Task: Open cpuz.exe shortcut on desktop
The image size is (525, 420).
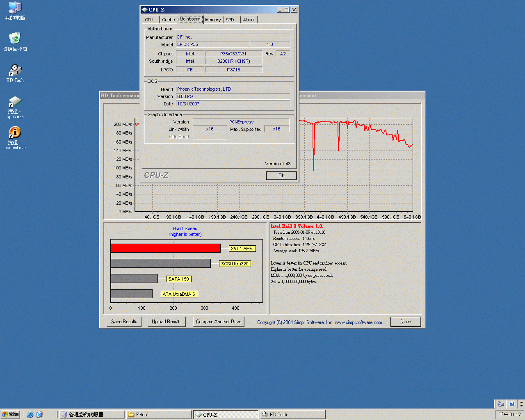Action: [15, 102]
